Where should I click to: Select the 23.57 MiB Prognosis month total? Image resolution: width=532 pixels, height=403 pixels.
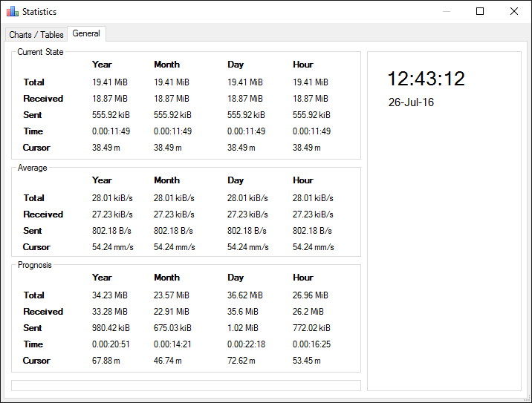point(172,295)
